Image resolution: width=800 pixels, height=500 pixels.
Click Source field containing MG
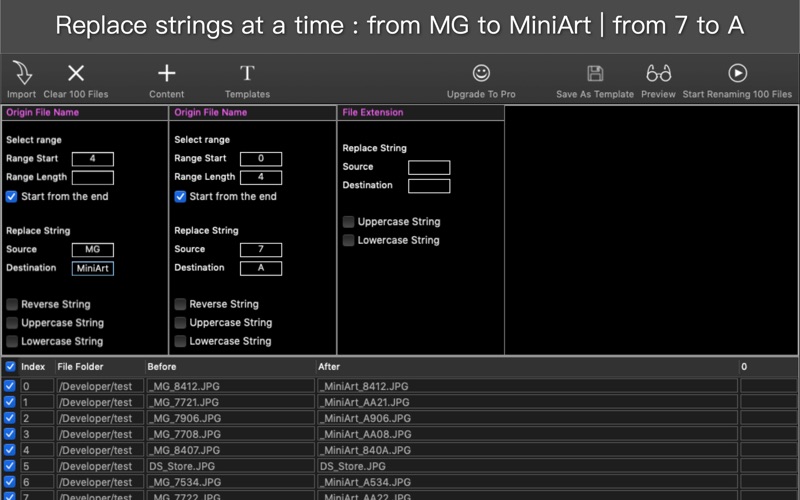coord(93,249)
